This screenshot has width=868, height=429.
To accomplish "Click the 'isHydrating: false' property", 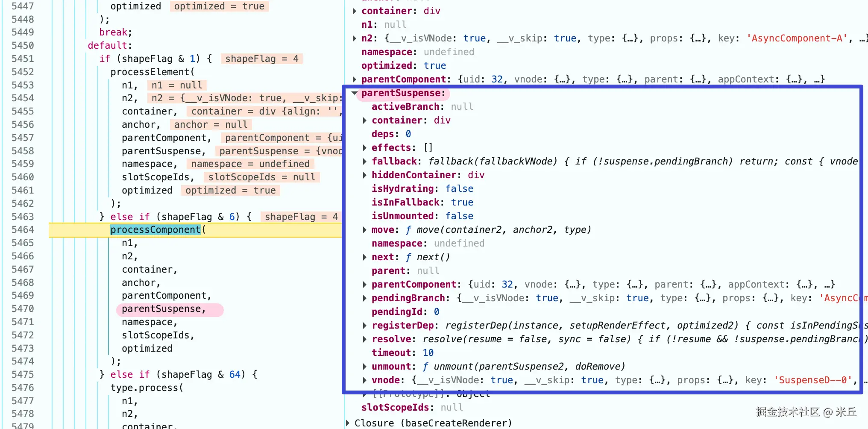I will 422,189.
